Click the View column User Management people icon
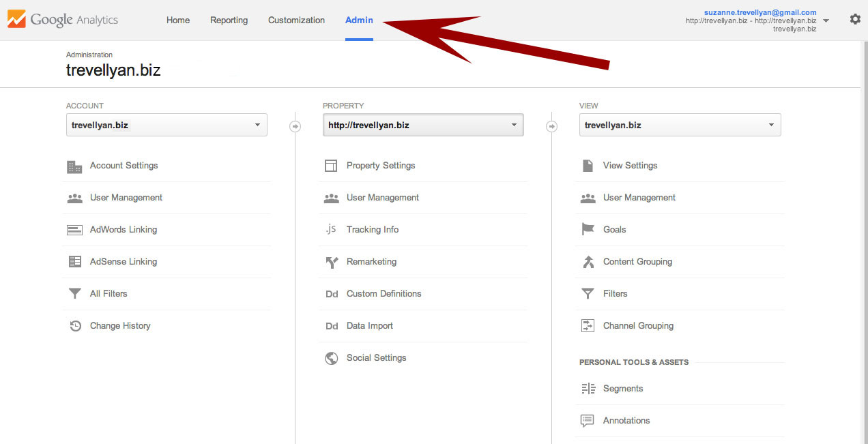The width and height of the screenshot is (868, 444). pyautogui.click(x=588, y=198)
